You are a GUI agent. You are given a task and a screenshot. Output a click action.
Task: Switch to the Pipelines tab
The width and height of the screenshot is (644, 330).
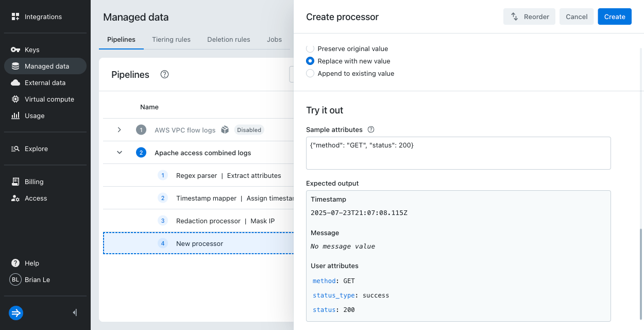click(x=121, y=39)
